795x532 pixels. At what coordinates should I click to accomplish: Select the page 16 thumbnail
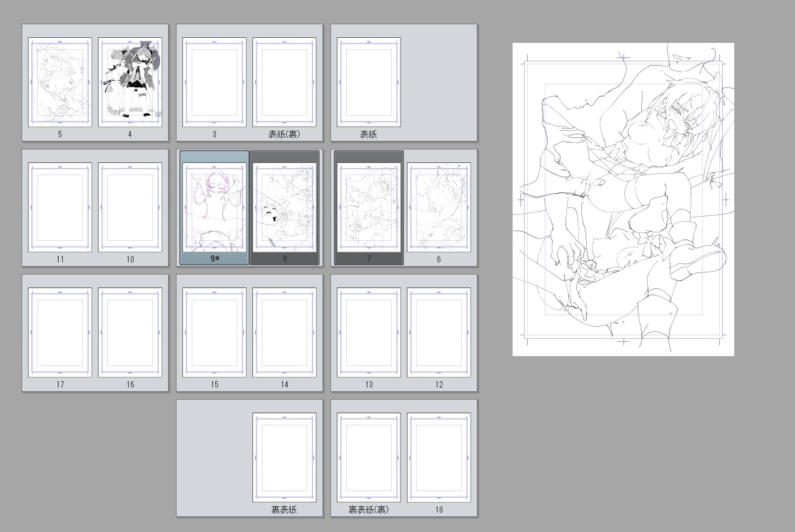(x=130, y=332)
